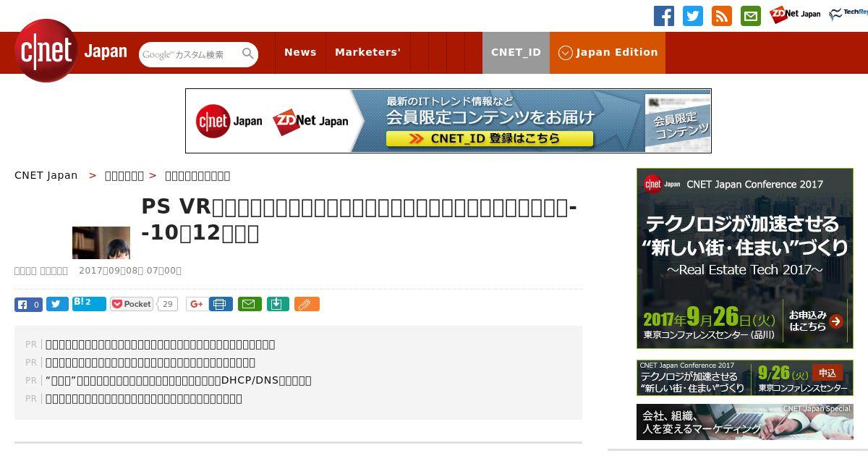The image size is (868, 456).
Task: Click the magnifier search icon
Action: pyautogui.click(x=248, y=54)
